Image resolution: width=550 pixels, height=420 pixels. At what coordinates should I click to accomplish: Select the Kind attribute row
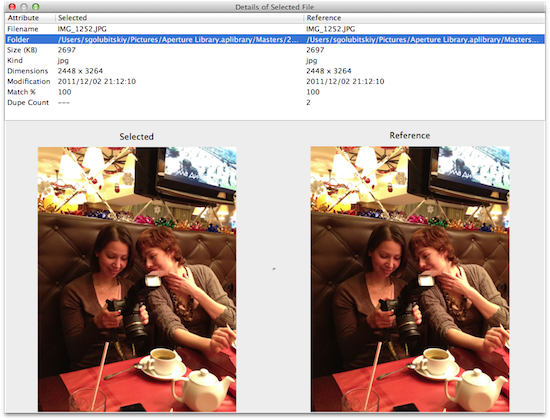[275, 60]
